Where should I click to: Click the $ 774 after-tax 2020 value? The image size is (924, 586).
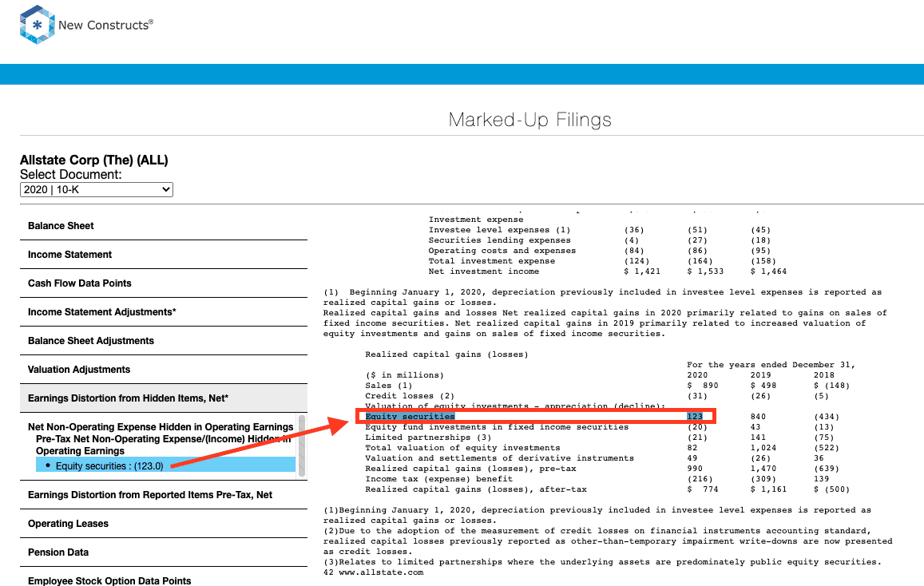click(703, 489)
